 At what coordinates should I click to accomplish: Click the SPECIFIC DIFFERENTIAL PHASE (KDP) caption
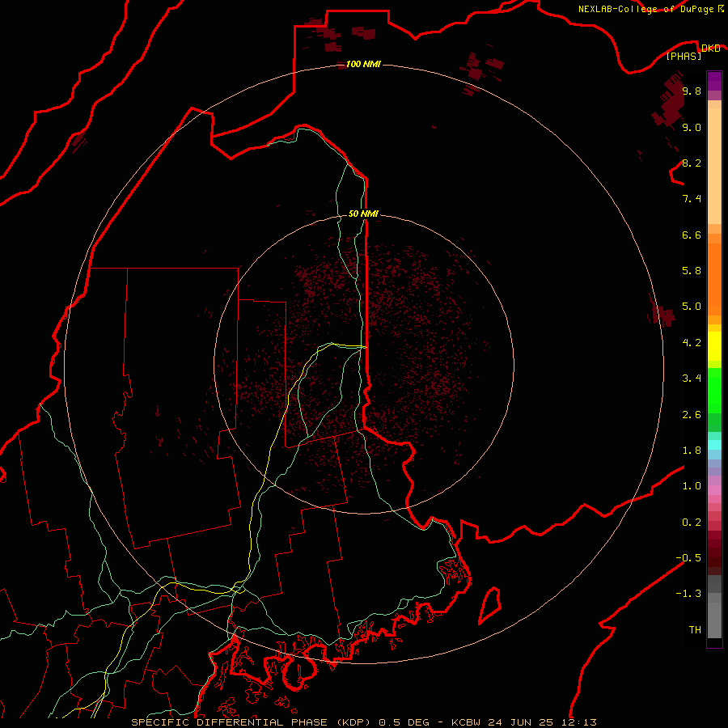(x=250, y=722)
